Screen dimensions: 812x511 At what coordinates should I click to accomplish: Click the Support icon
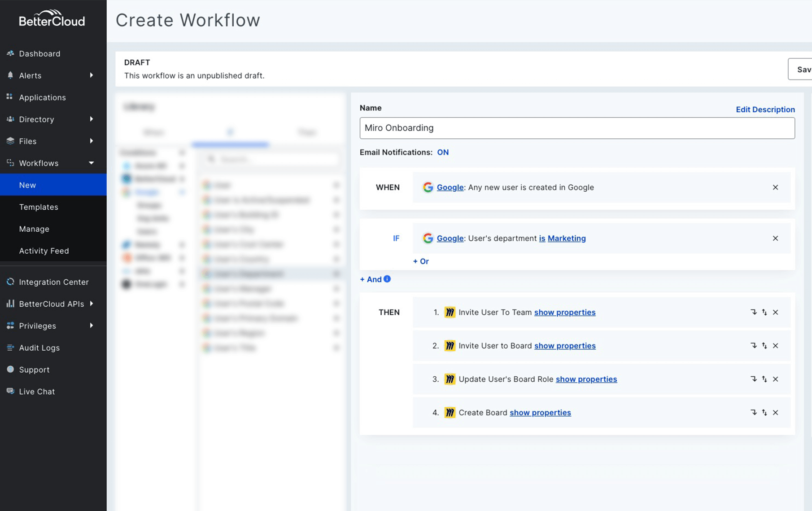10,369
